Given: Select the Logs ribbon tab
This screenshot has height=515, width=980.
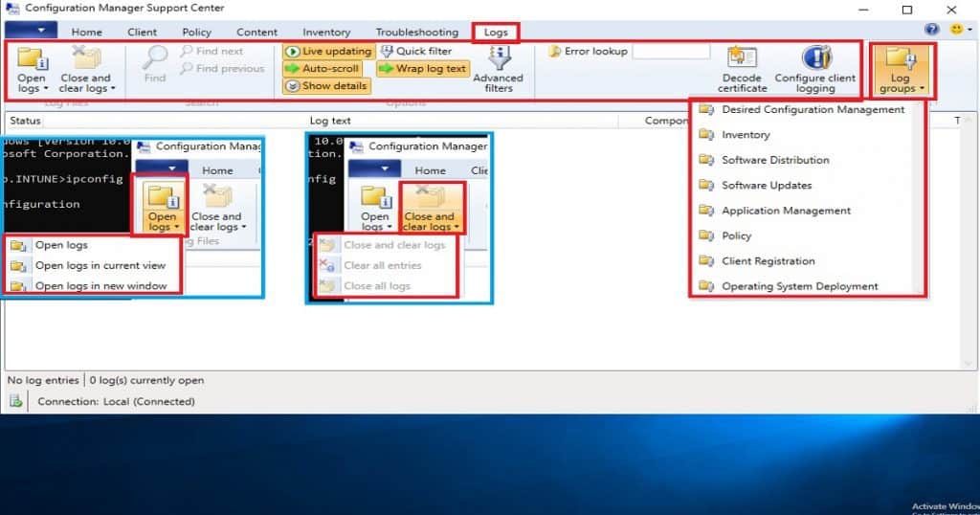Looking at the screenshot, I should [x=496, y=32].
